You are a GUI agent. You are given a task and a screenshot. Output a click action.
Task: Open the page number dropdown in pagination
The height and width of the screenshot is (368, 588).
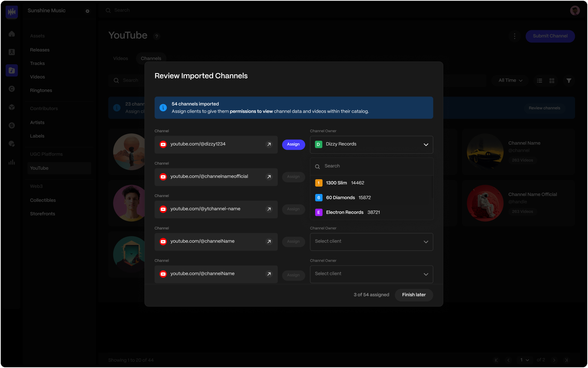pyautogui.click(x=524, y=360)
